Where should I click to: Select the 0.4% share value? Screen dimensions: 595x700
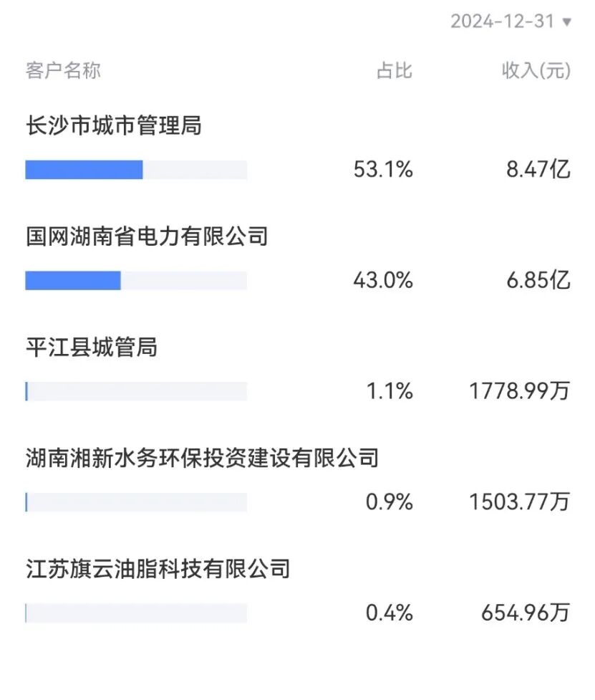pos(390,613)
